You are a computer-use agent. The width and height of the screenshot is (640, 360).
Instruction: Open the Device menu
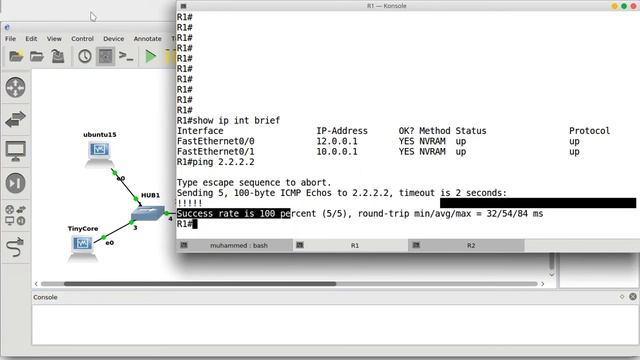113,39
